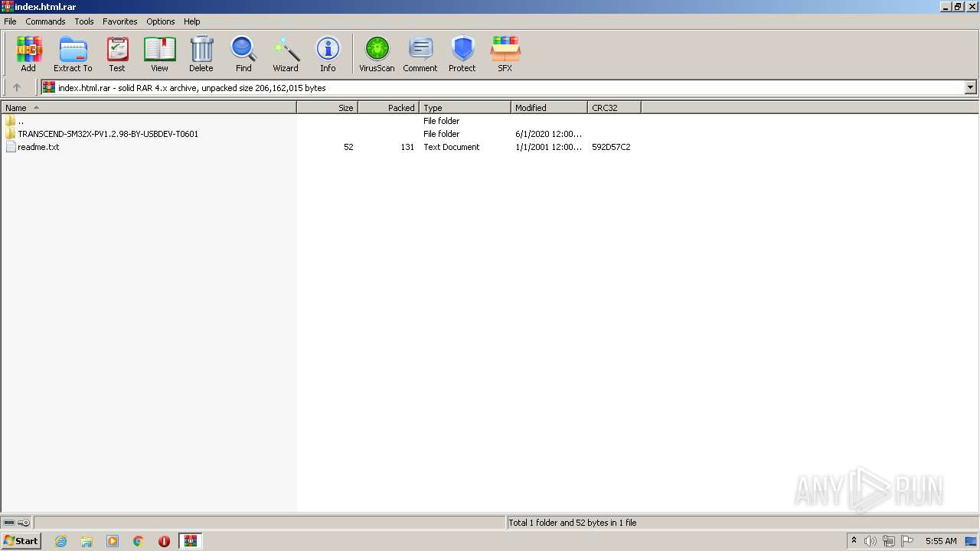The width and height of the screenshot is (980, 551).
Task: Click the drive and key status bar icon
Action: (x=16, y=523)
